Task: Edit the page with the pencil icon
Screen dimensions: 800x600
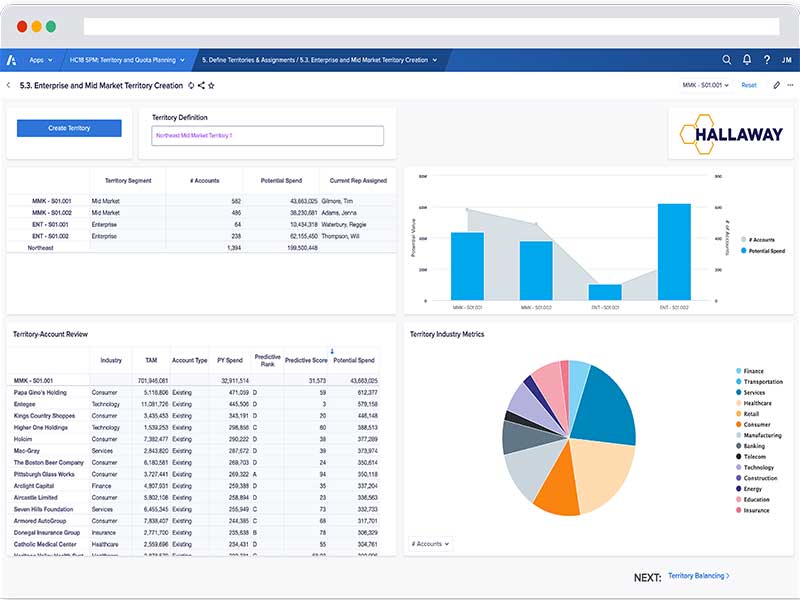Action: [778, 85]
